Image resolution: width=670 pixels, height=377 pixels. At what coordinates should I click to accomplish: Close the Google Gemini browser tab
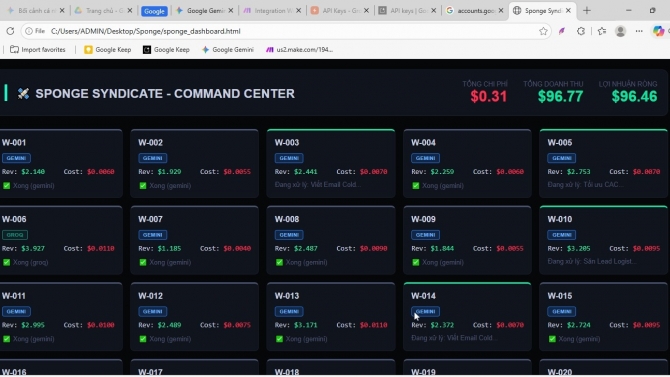tap(231, 11)
